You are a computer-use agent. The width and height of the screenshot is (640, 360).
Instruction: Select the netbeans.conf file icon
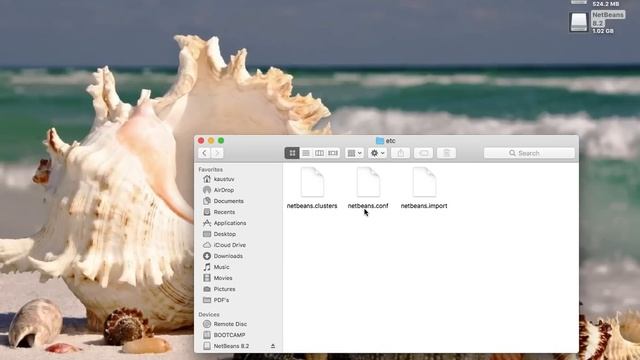pos(368,182)
